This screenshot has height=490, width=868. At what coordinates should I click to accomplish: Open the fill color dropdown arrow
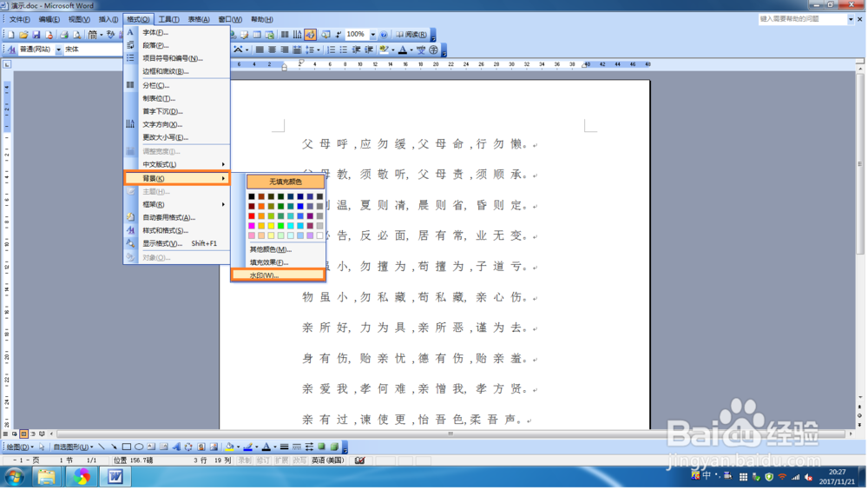[238, 447]
